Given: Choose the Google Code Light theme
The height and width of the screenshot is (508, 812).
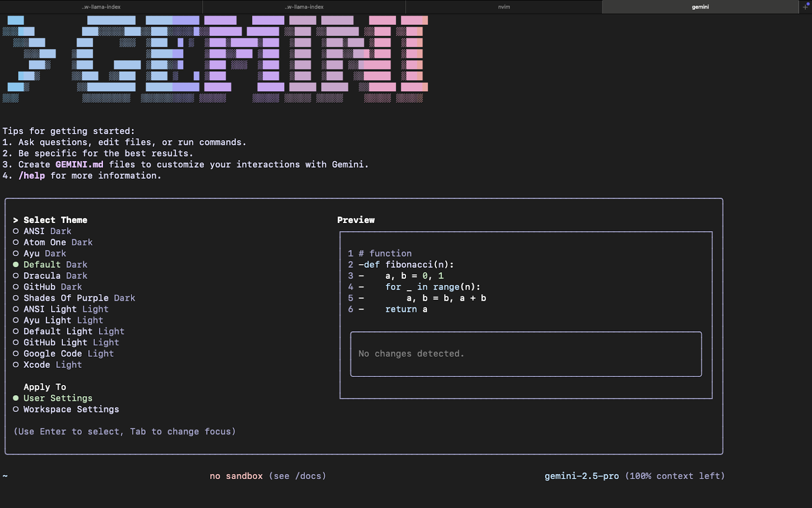Looking at the screenshot, I should point(63,354).
